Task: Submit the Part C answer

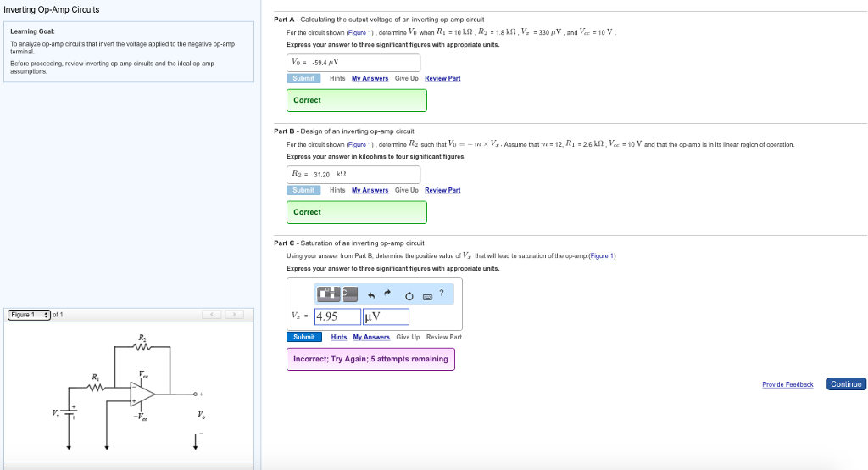Action: (x=303, y=337)
